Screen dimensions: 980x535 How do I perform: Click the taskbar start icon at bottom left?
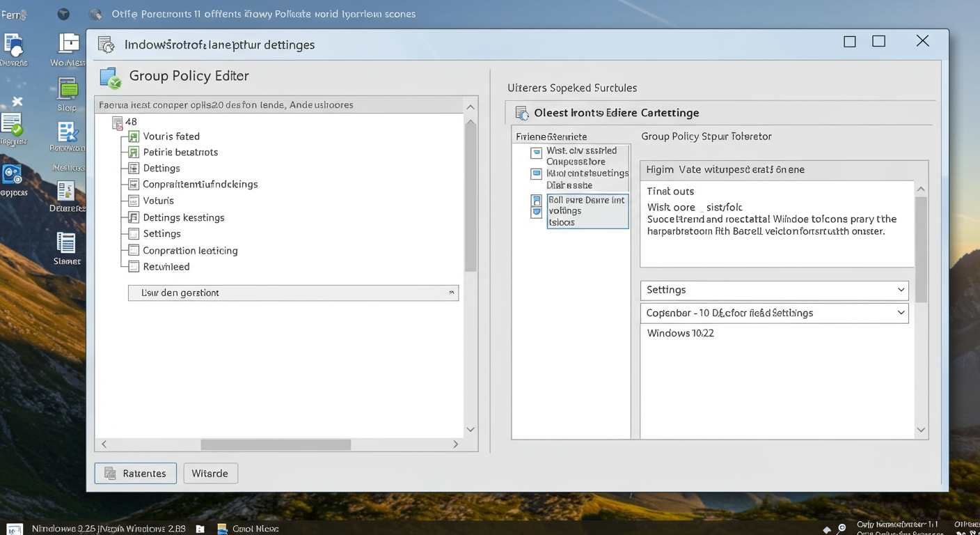[x=15, y=529]
